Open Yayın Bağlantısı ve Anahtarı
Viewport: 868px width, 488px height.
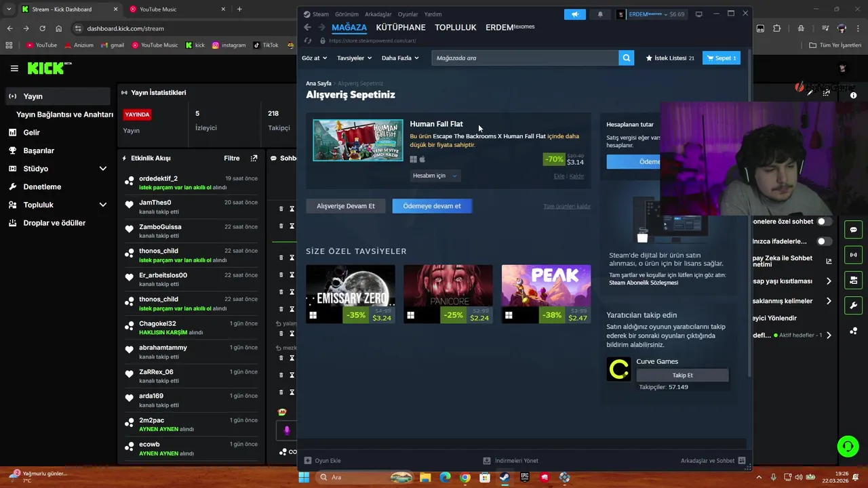tap(64, 115)
